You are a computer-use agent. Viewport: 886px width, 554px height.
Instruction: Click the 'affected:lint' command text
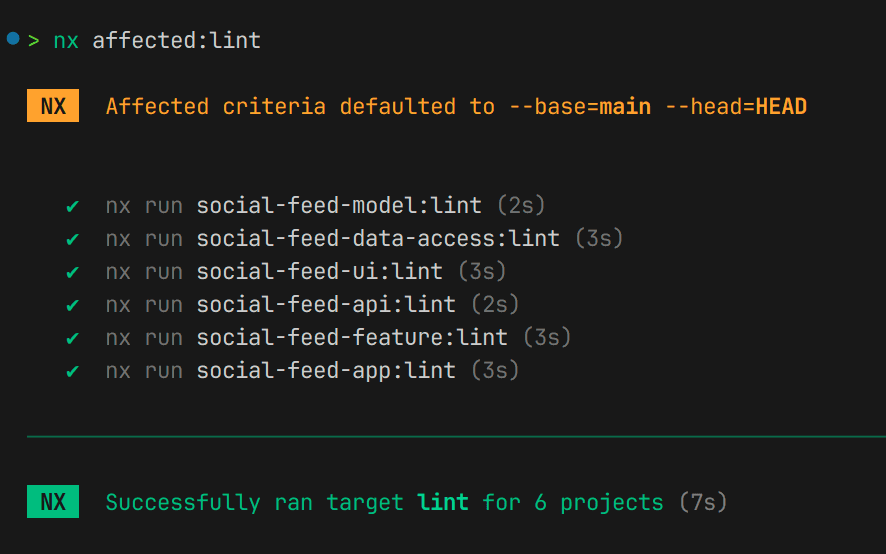[x=176, y=41]
